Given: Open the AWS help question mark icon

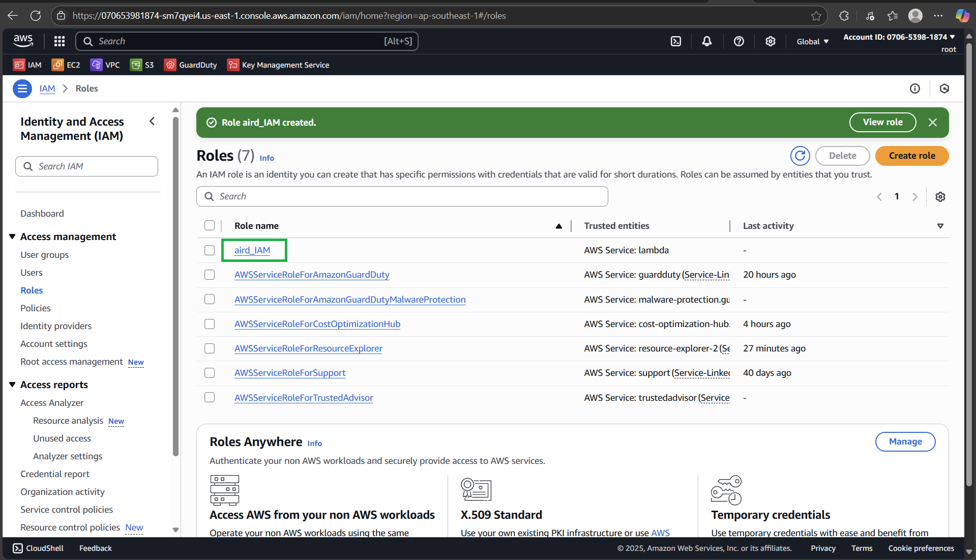Looking at the screenshot, I should pyautogui.click(x=739, y=41).
